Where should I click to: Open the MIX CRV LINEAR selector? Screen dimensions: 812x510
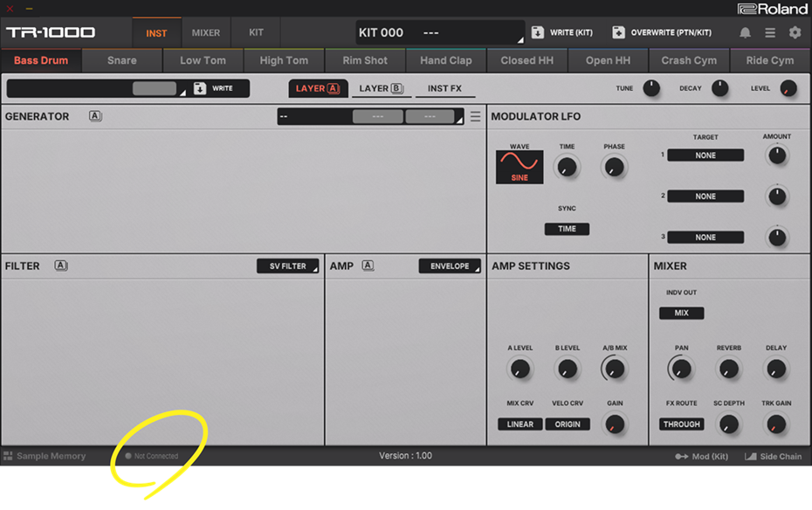520,424
